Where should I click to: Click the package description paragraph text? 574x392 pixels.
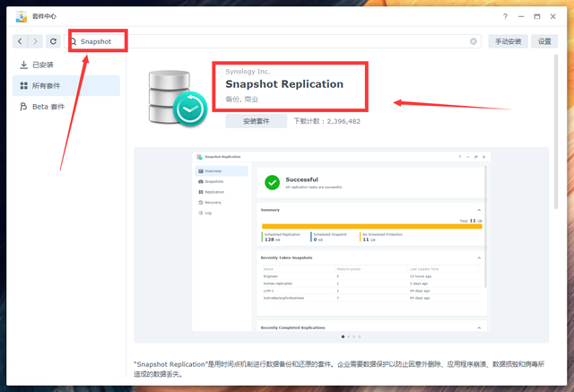[x=339, y=369]
